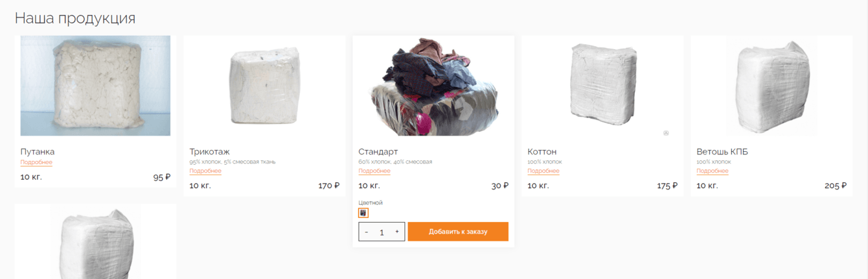
Task: Open 'Подробнее' link under Путанка
Action: click(36, 162)
